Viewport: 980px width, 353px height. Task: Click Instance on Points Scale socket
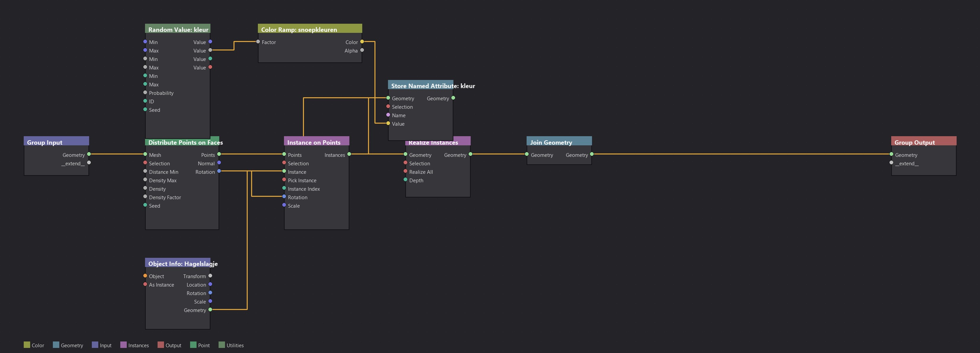pyautogui.click(x=284, y=205)
